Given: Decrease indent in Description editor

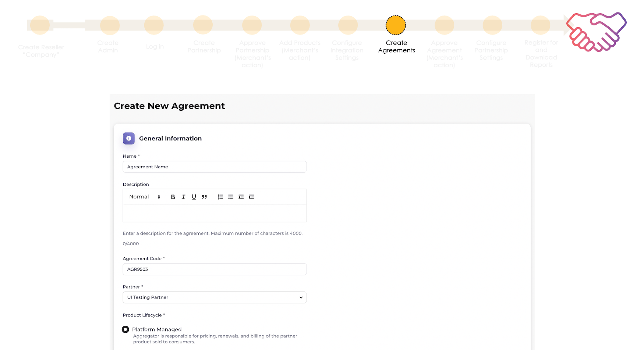Looking at the screenshot, I should 241,197.
